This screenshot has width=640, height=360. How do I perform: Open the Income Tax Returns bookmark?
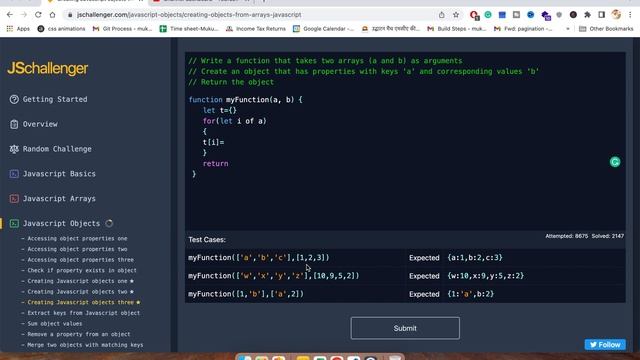coord(256,29)
